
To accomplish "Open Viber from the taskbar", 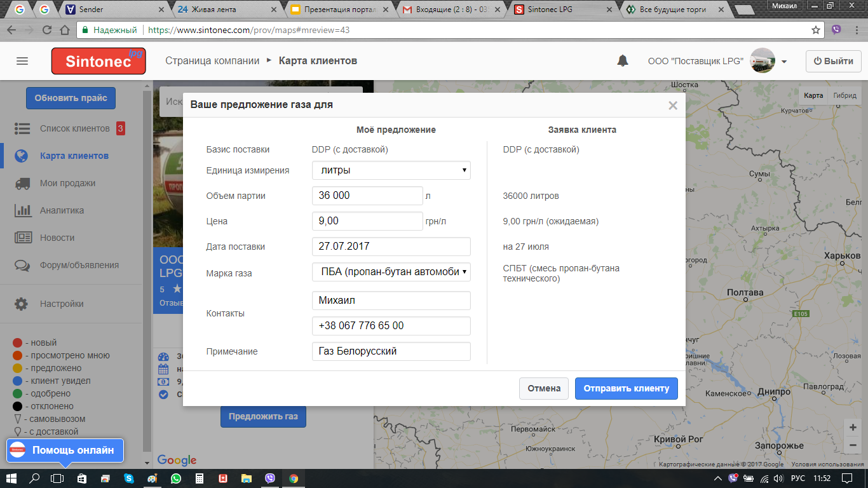I will coord(270,478).
